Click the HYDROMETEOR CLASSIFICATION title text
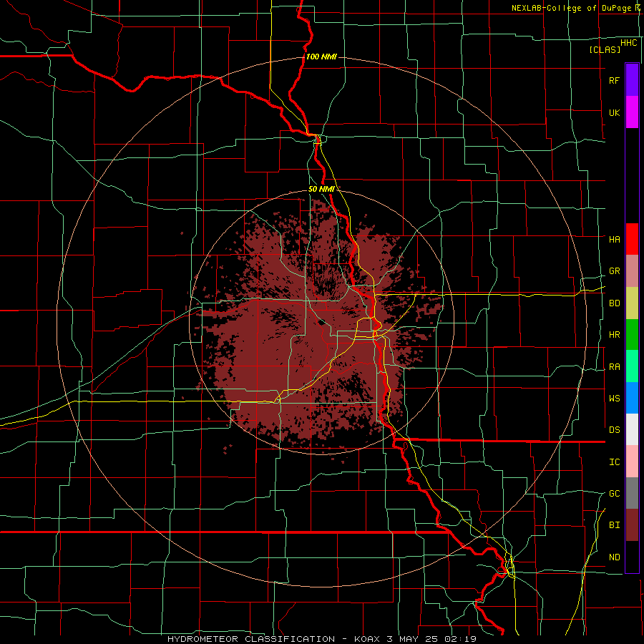Viewport: 644px width, 644px height. [x=251, y=639]
